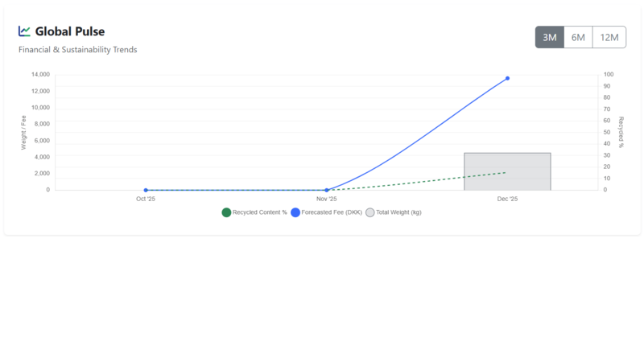Click the Global Pulse chart line icon

pos(25,31)
